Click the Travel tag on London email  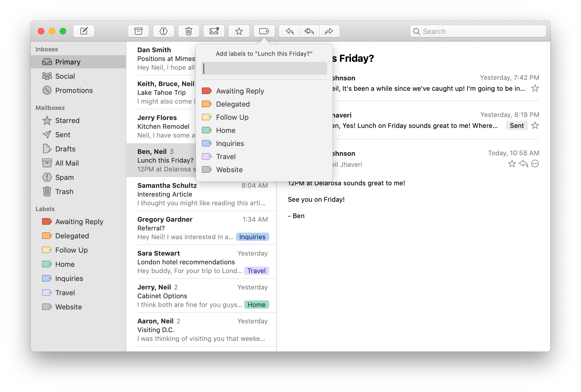click(256, 271)
